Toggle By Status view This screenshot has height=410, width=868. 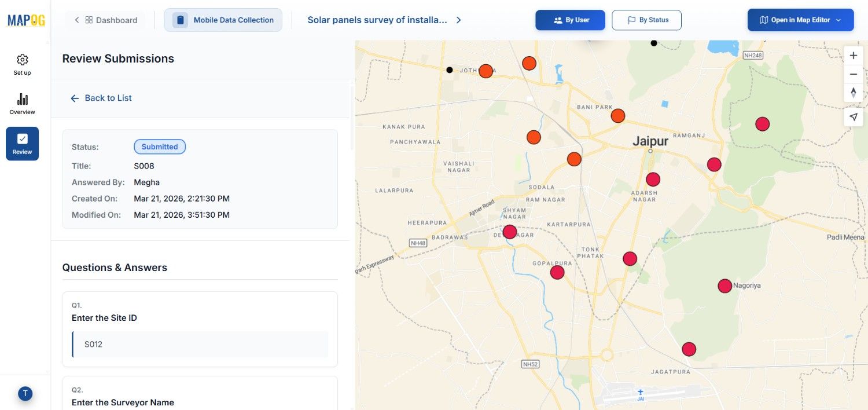[x=646, y=20]
